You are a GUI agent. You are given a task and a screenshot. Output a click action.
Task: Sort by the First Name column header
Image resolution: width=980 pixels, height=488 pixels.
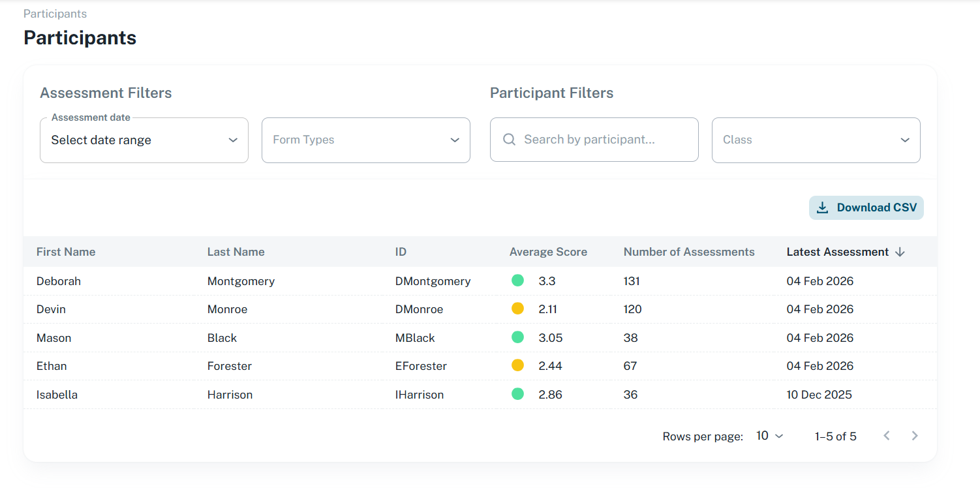[x=65, y=251]
